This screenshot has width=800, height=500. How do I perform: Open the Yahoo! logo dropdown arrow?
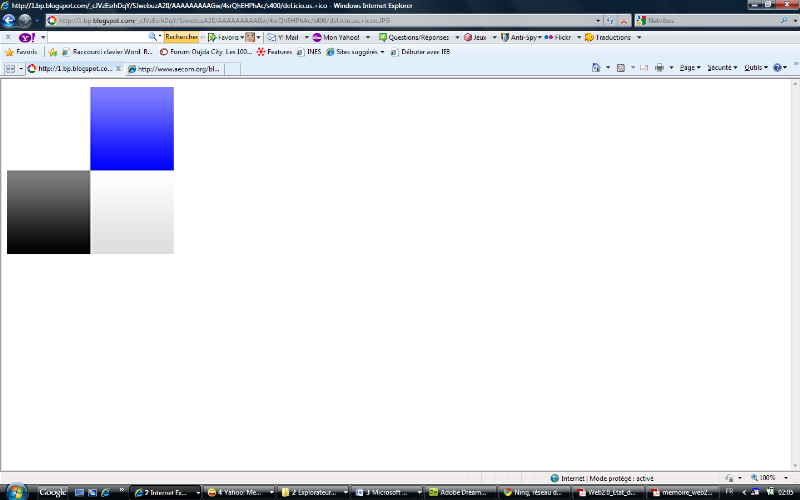[43, 37]
